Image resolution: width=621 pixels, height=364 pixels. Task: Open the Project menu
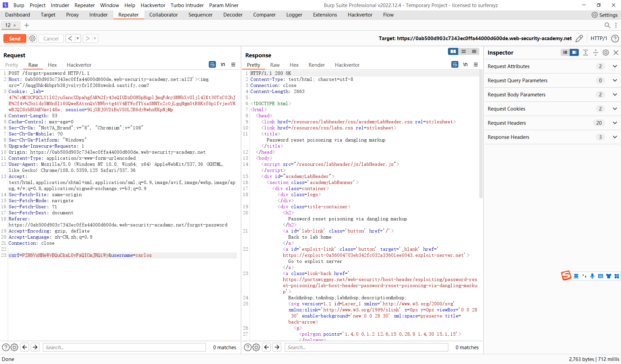(x=37, y=5)
